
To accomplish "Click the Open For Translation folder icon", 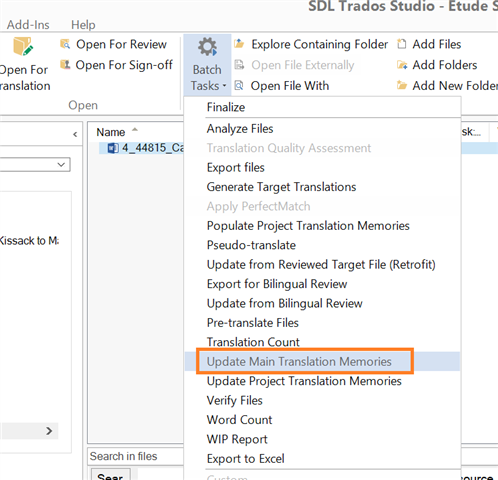I will coord(23,46).
